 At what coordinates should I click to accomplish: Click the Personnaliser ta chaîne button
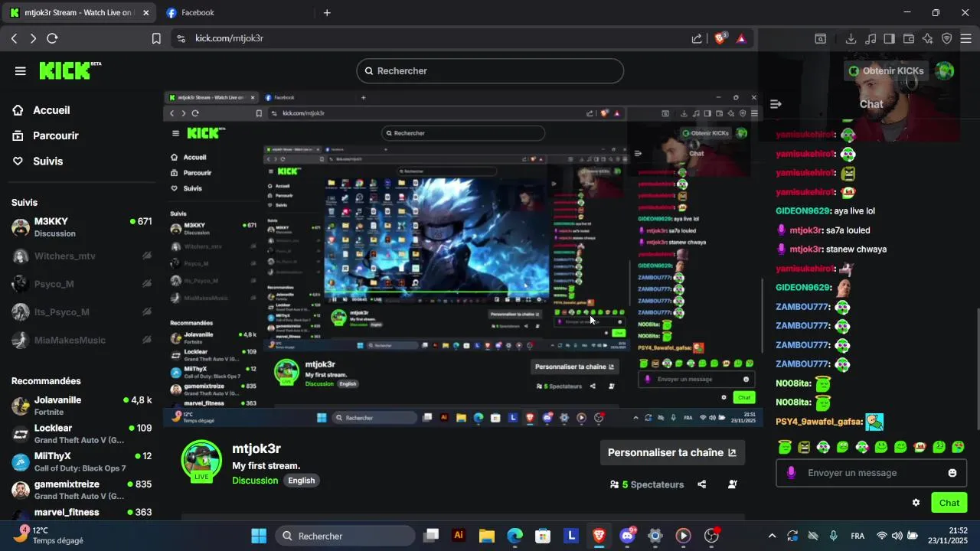tap(671, 452)
